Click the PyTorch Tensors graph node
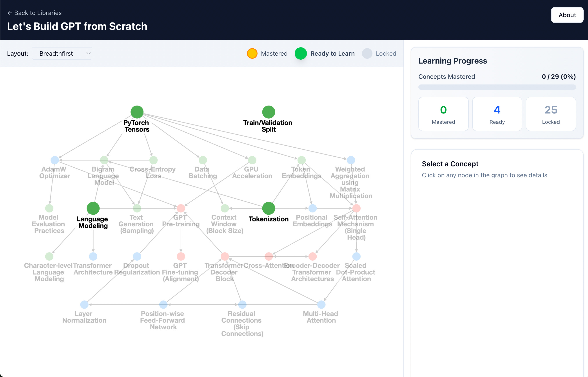The width and height of the screenshot is (588, 377). (x=137, y=112)
